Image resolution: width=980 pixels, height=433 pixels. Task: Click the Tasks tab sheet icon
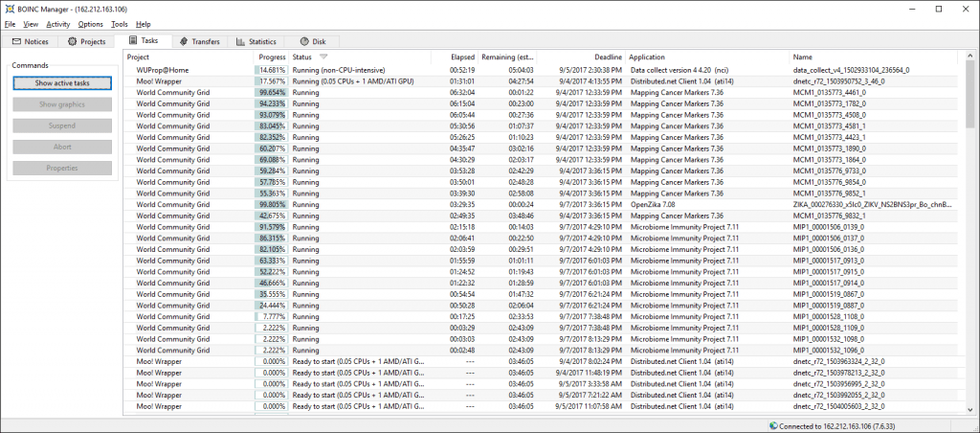point(133,40)
